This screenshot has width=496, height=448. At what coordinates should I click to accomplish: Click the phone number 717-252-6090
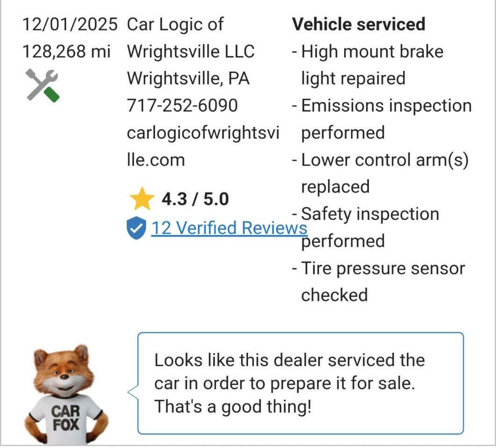point(182,105)
